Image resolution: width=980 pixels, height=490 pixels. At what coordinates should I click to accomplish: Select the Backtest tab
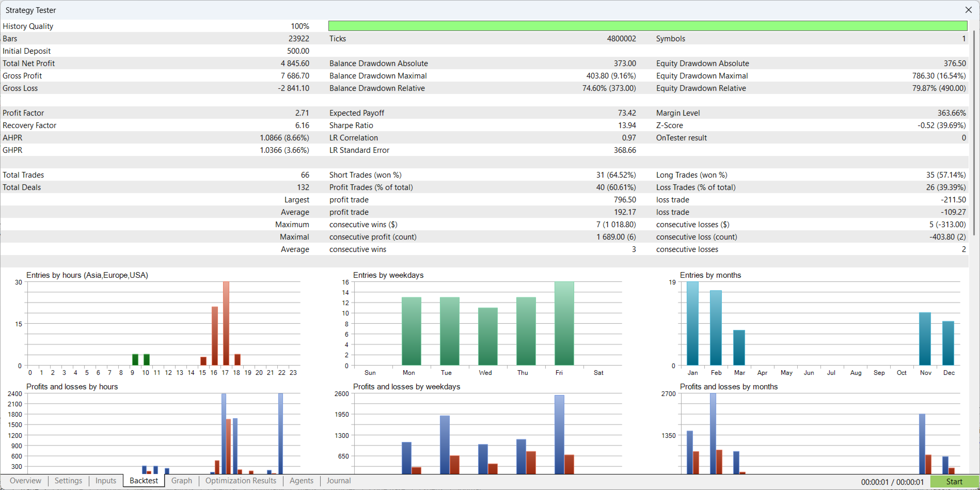click(x=144, y=481)
